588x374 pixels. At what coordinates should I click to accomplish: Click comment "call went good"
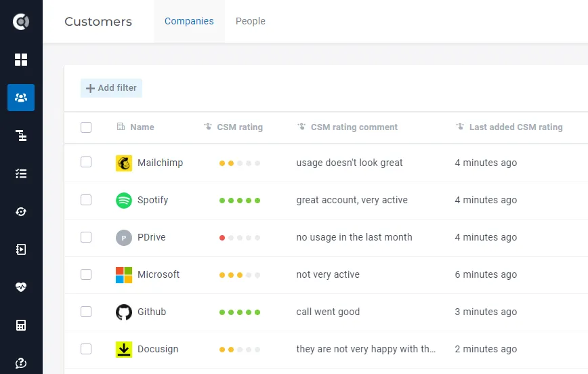pyautogui.click(x=328, y=312)
